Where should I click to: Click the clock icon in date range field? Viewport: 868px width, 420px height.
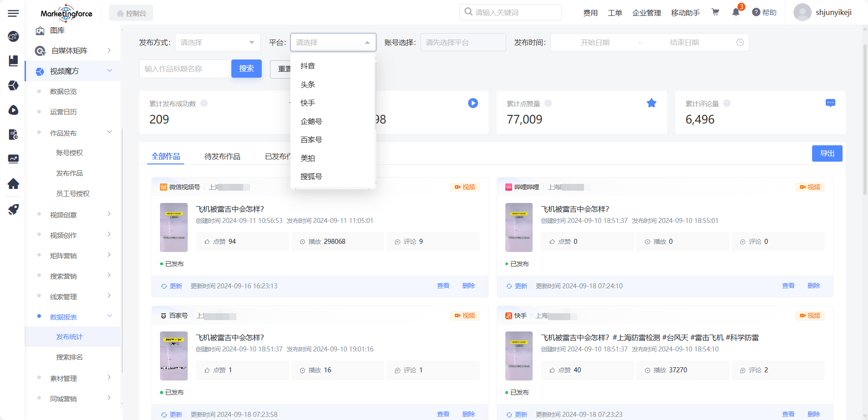pos(740,43)
